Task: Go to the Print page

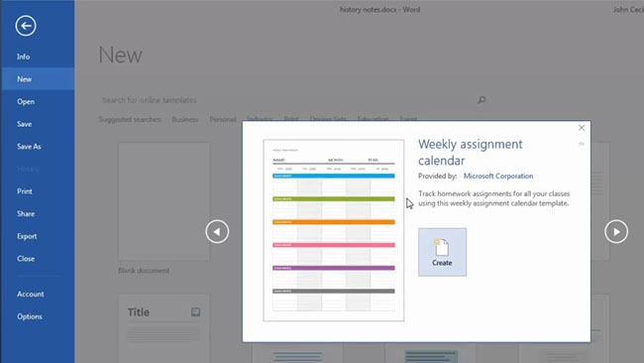Action: [x=25, y=191]
